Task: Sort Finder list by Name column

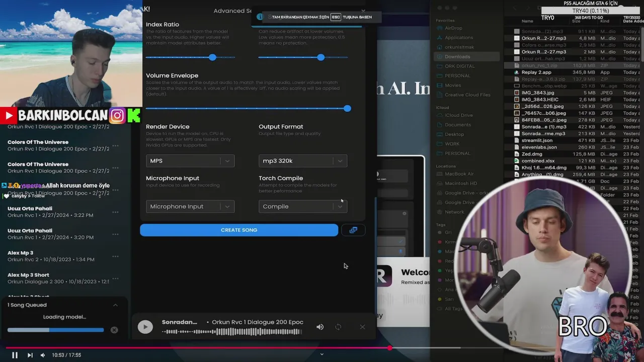Action: point(527,21)
